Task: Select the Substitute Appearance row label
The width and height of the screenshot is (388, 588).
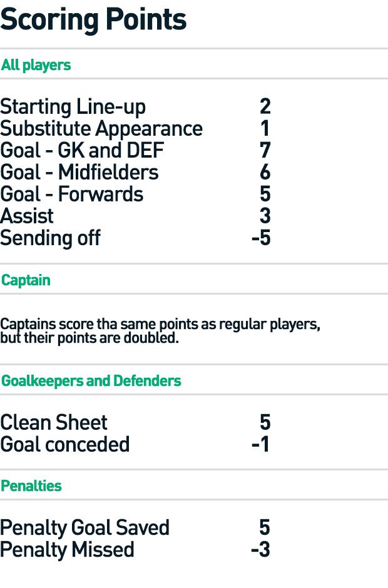Action: tap(101, 129)
